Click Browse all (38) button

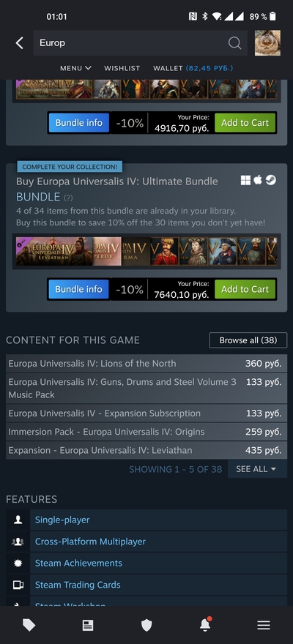[248, 340]
